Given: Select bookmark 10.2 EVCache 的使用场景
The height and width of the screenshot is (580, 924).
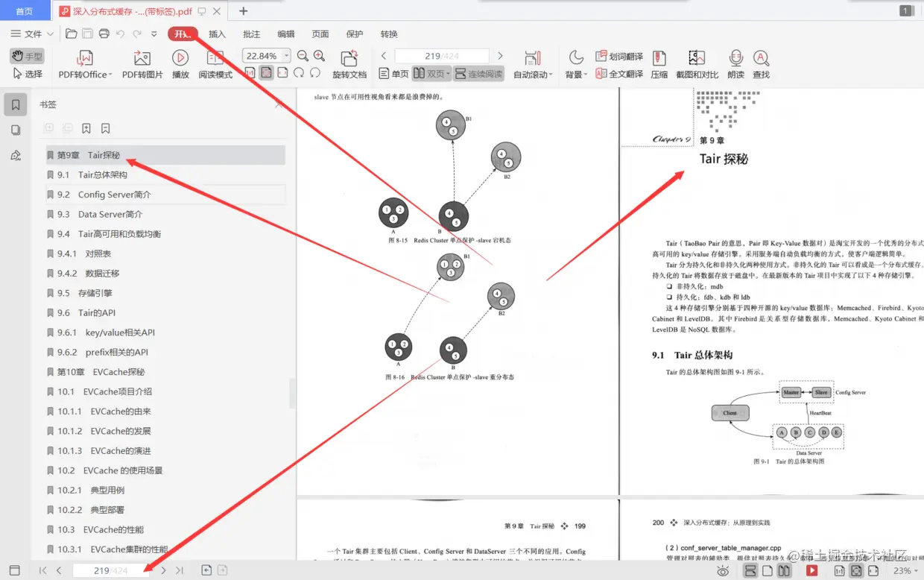Looking at the screenshot, I should coord(165,470).
